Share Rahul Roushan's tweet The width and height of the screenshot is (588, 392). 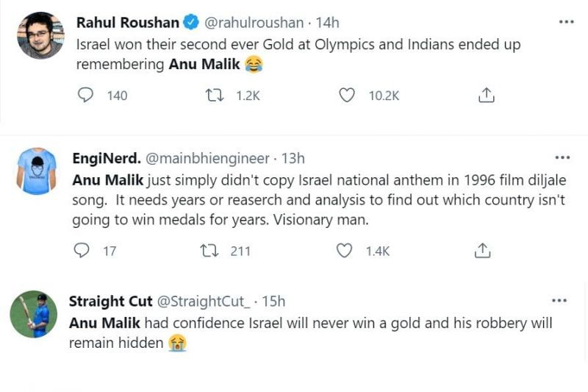486,95
